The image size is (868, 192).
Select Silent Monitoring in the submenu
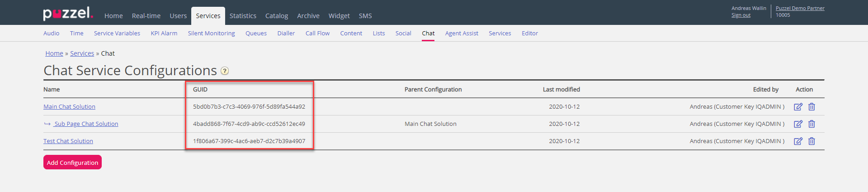[211, 34]
